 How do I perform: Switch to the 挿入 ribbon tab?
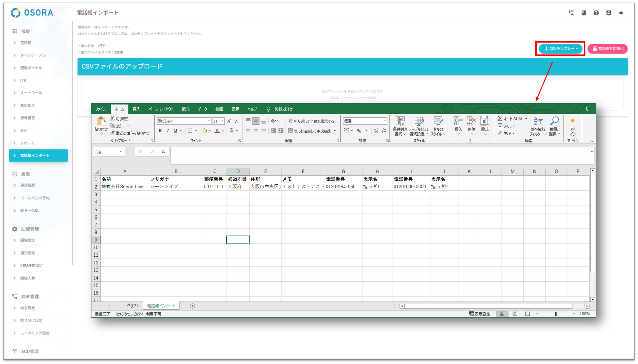click(x=136, y=109)
